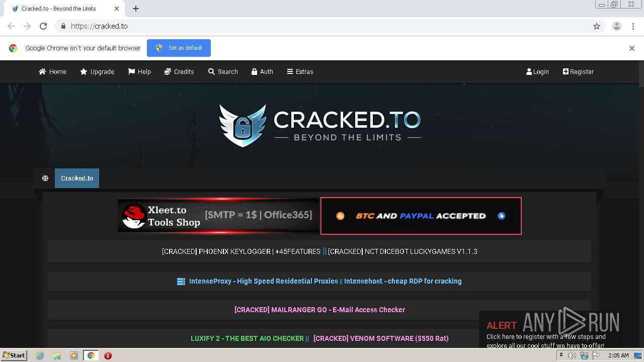Show hidden system tray icons

pos(561,355)
